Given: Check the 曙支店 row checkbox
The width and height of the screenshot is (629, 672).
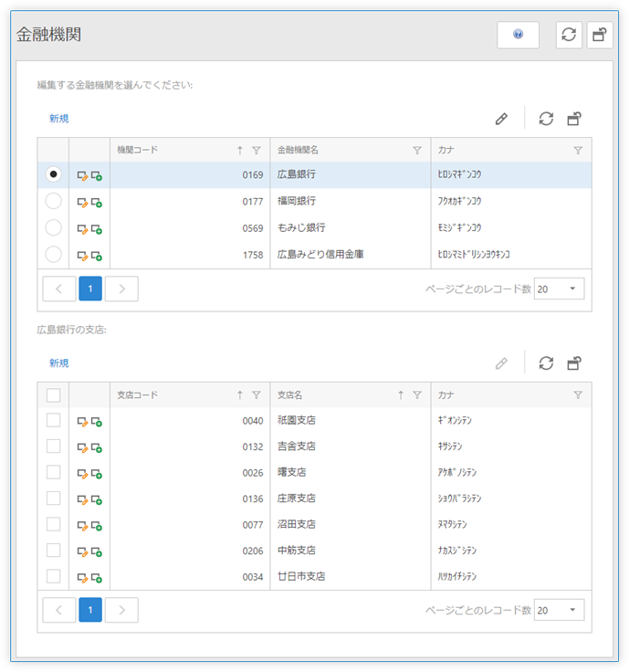Looking at the screenshot, I should (x=53, y=472).
